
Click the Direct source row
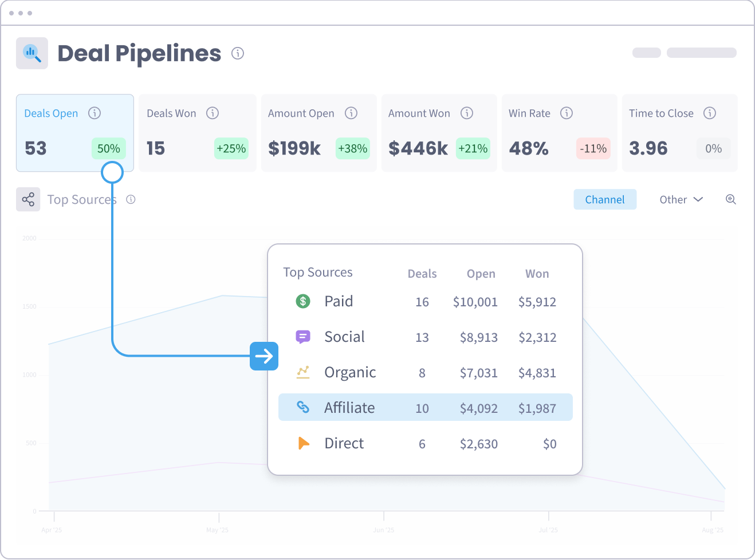tap(425, 443)
